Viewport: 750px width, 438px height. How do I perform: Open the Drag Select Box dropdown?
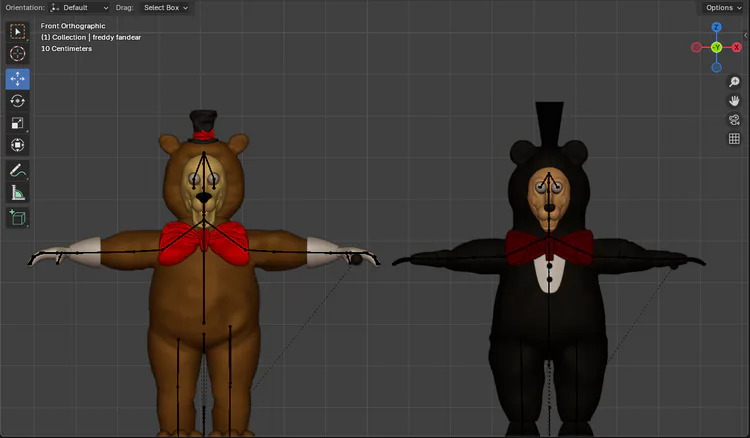166,8
